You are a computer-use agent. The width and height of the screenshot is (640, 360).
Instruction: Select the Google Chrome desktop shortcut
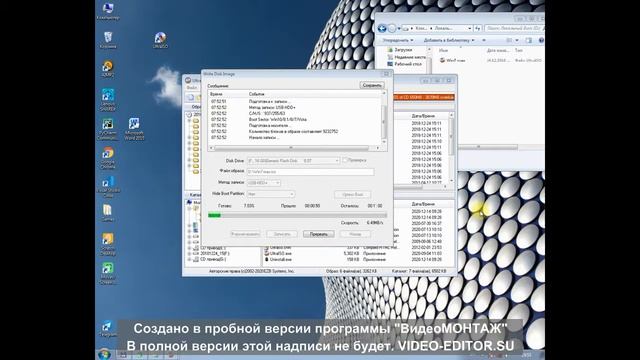108,158
